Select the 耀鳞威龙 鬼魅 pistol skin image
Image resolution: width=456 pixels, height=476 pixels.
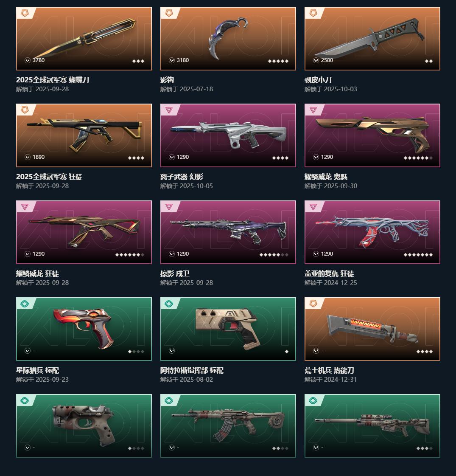372,135
